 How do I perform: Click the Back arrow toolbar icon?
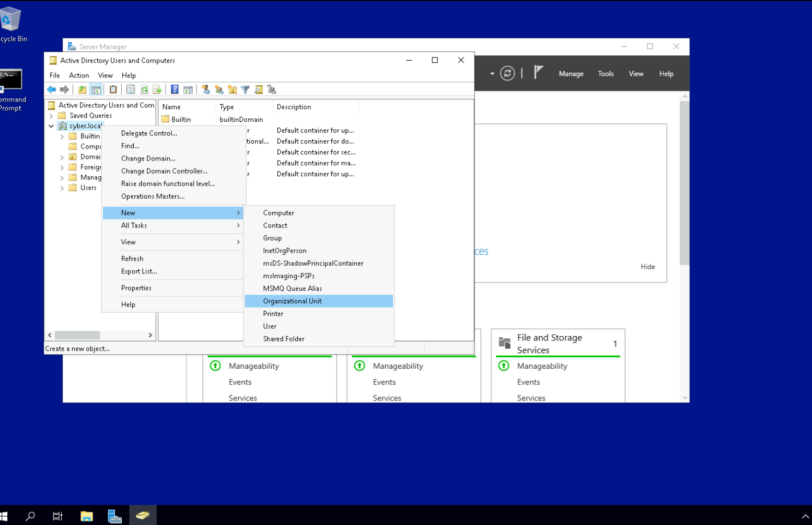pos(51,89)
